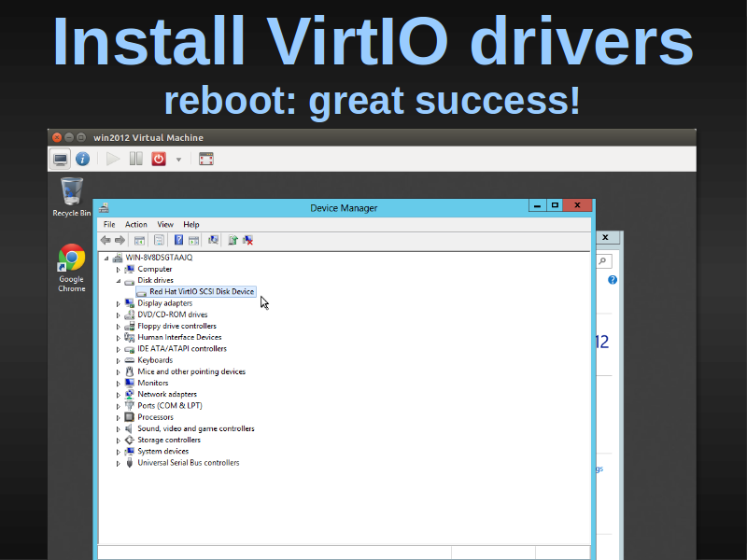The height and width of the screenshot is (560, 747).
Task: Open the View menu
Action: [x=165, y=224]
